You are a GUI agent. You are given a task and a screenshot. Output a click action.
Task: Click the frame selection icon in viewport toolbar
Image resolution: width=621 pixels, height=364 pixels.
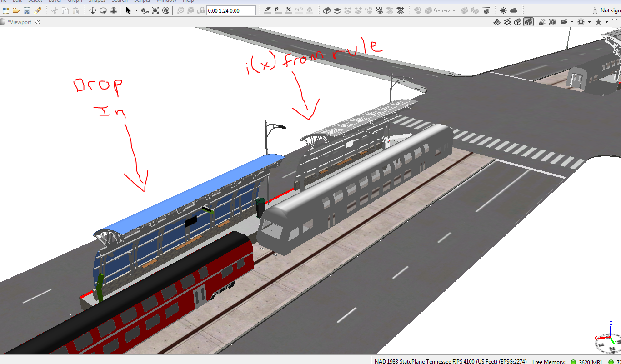point(553,22)
